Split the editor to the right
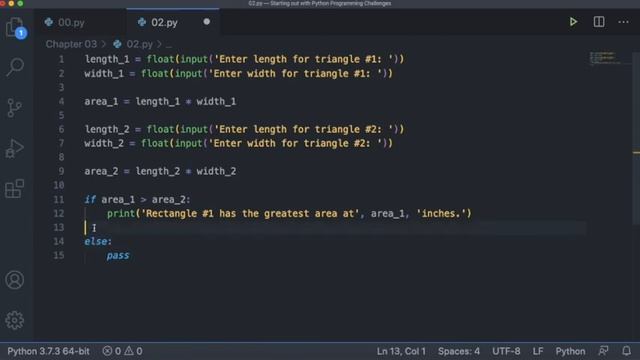640x360 pixels. coord(599,22)
